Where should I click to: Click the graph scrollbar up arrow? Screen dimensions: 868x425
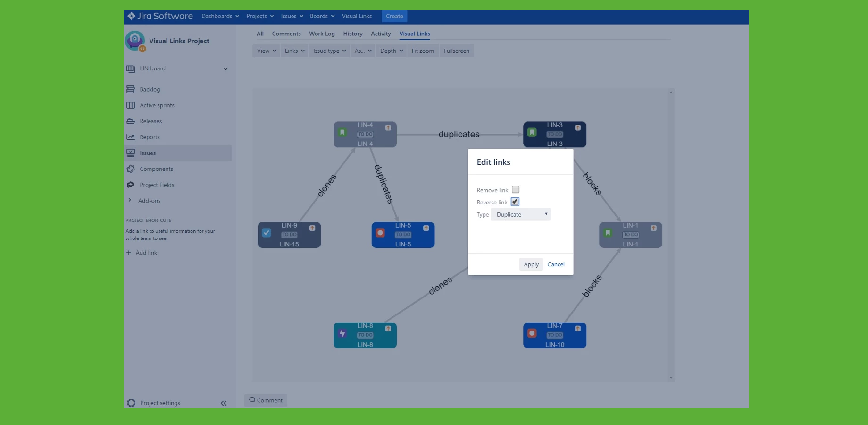pos(671,92)
